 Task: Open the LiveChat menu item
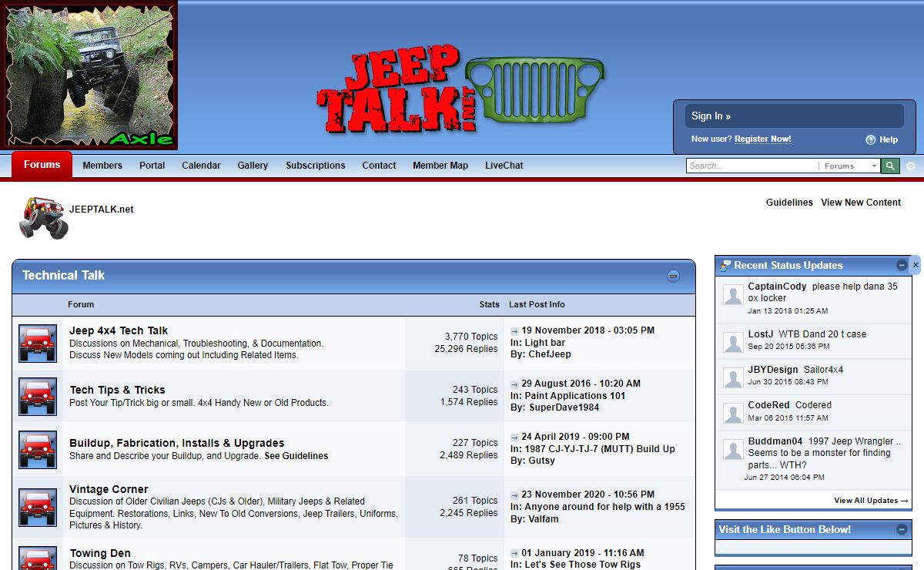coord(504,166)
